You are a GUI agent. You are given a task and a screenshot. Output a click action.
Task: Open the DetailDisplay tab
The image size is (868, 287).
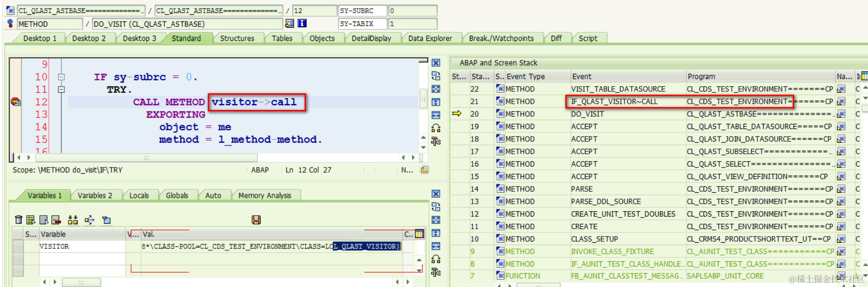point(371,38)
